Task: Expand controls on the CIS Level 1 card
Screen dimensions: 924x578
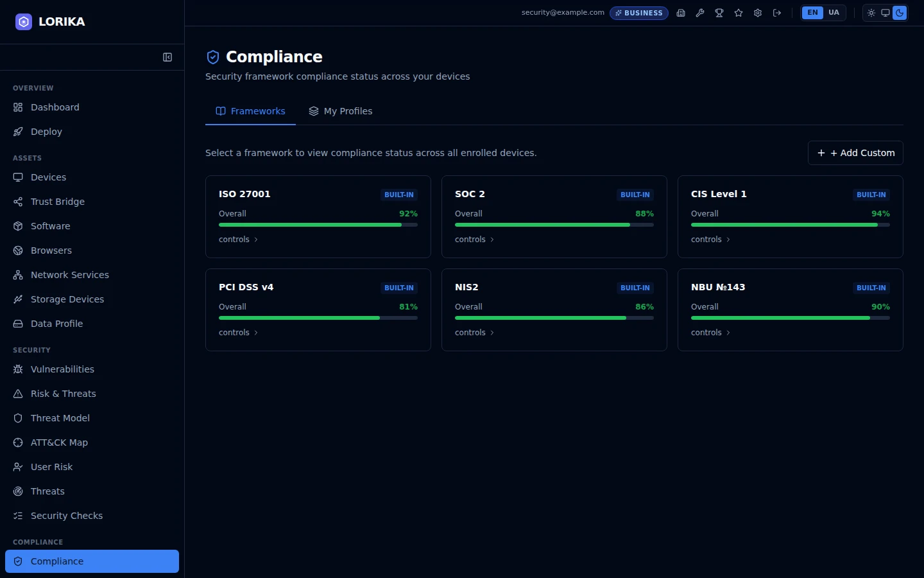Action: (711, 240)
